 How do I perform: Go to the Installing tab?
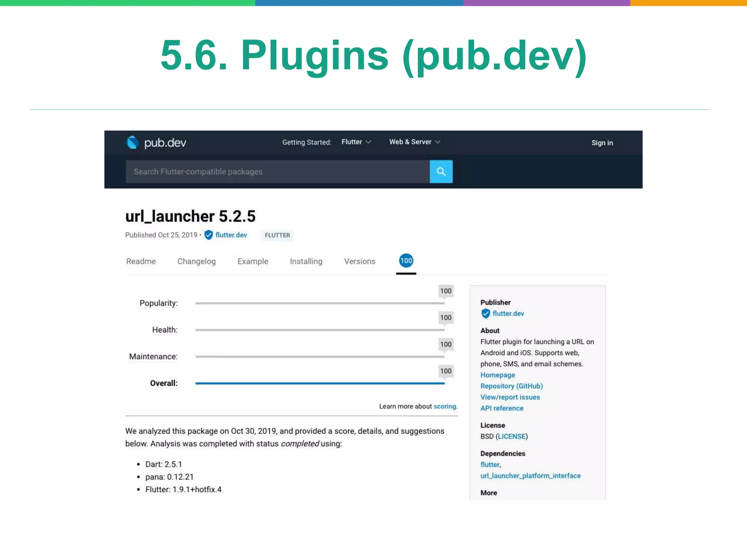point(306,261)
